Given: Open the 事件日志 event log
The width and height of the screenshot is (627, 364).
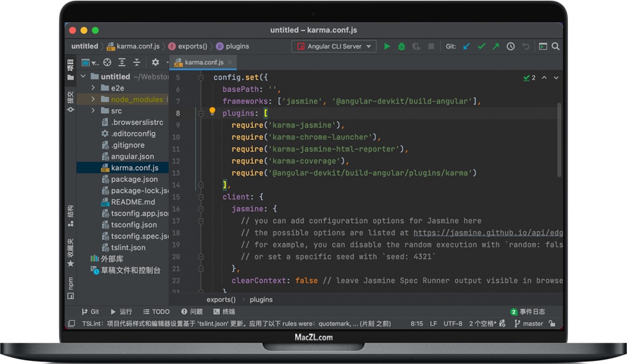Looking at the screenshot, I should 533,311.
